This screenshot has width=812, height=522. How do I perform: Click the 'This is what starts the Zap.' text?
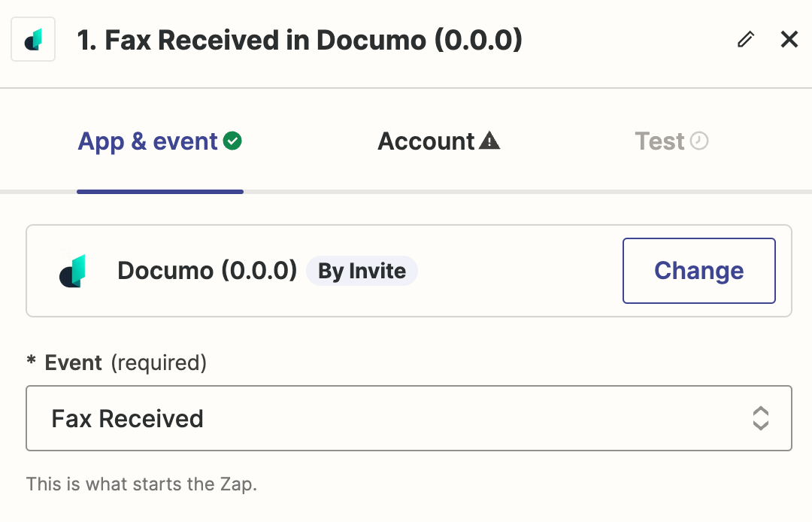(141, 484)
